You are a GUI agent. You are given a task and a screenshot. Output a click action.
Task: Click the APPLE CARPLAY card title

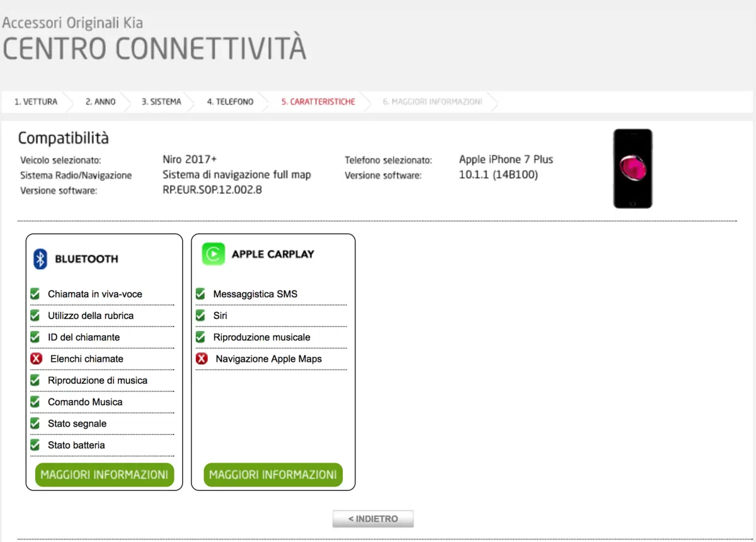coord(273,254)
